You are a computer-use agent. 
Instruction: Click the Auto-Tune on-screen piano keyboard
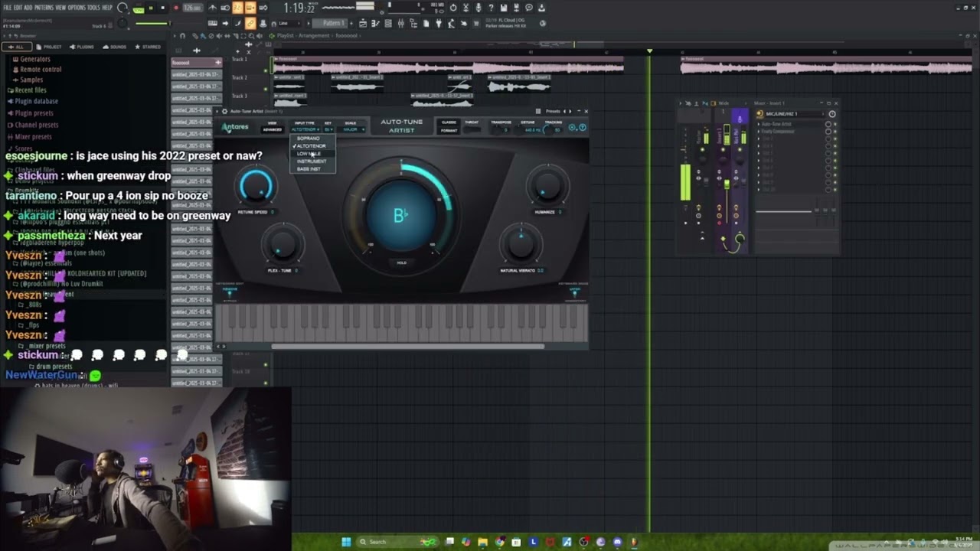coord(402,322)
